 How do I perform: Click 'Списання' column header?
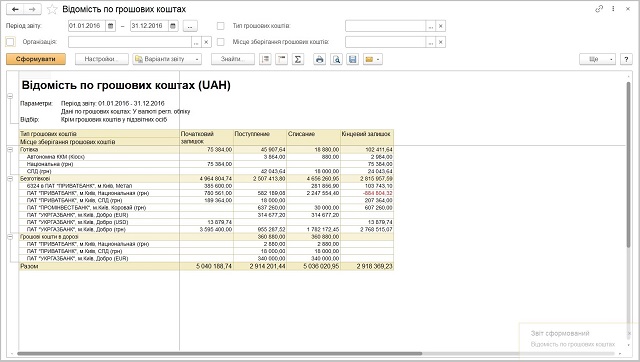313,138
